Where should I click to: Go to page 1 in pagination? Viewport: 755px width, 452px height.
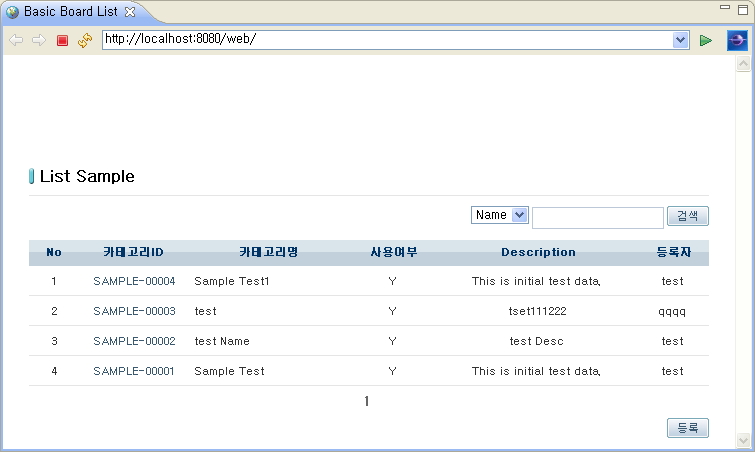tap(366, 401)
